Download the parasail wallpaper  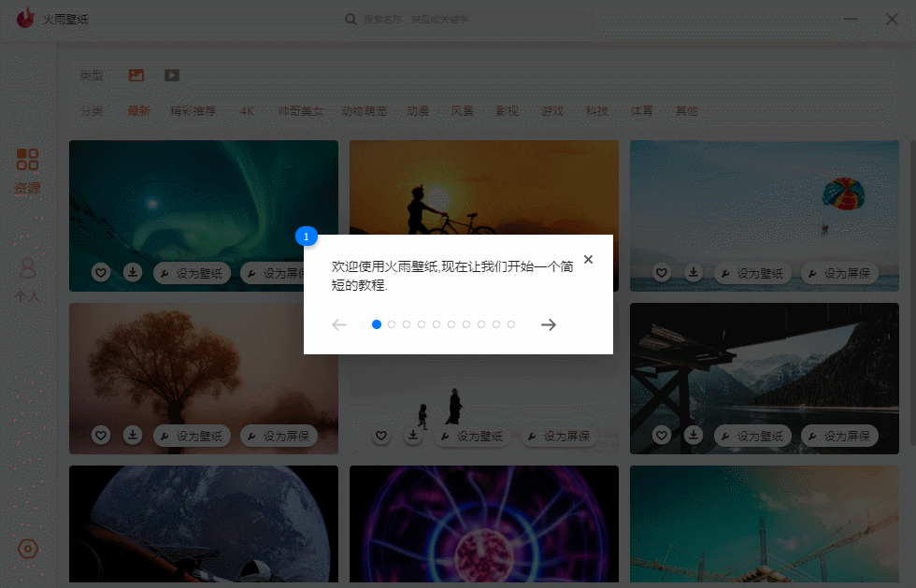pos(694,272)
